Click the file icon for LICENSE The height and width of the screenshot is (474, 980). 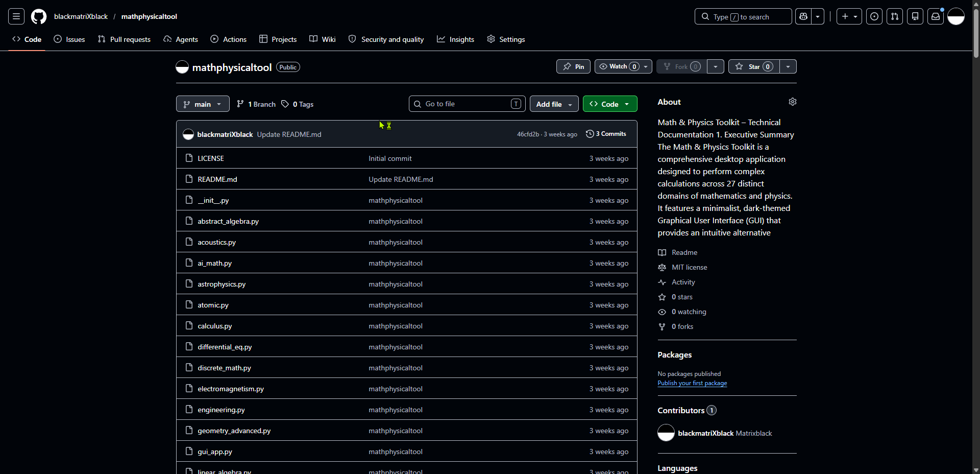(x=189, y=158)
